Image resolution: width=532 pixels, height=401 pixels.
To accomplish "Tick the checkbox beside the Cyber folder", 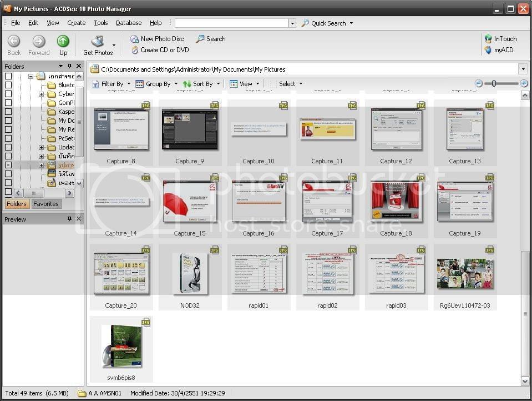I will 8,94.
